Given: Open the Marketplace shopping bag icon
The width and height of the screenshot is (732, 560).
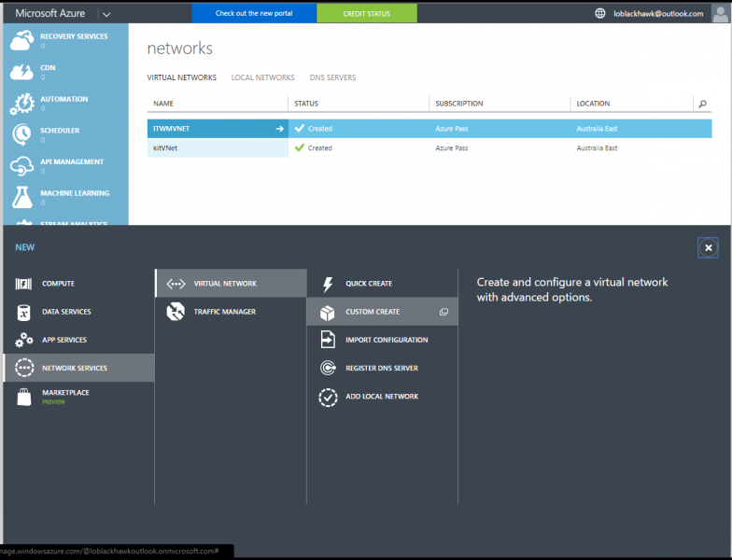Looking at the screenshot, I should [x=24, y=398].
